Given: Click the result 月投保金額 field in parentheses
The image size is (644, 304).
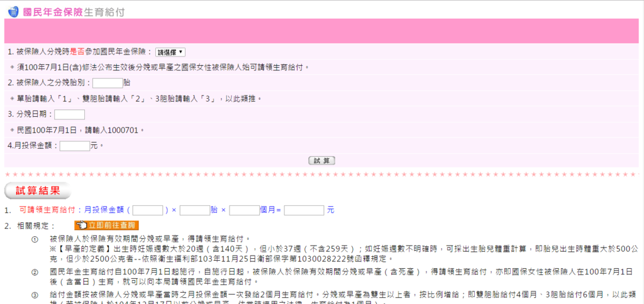Looking at the screenshot, I should tap(148, 210).
